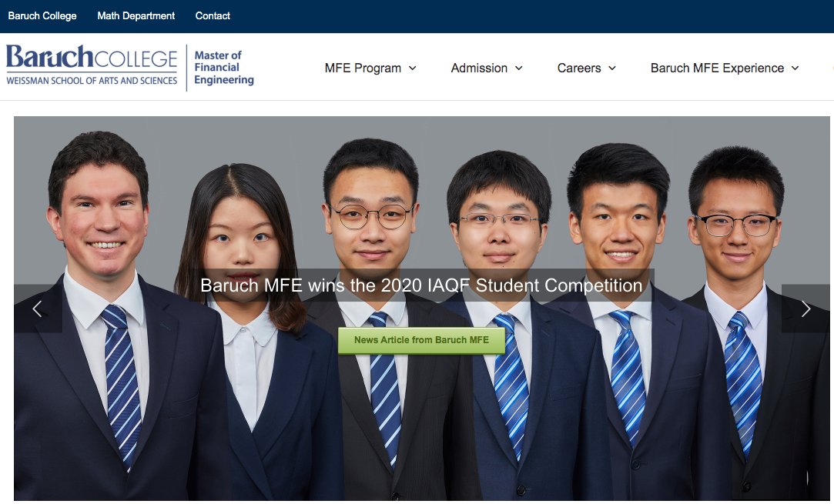Visit the Baruch College link in top bar
The image size is (834, 504).
(x=42, y=15)
